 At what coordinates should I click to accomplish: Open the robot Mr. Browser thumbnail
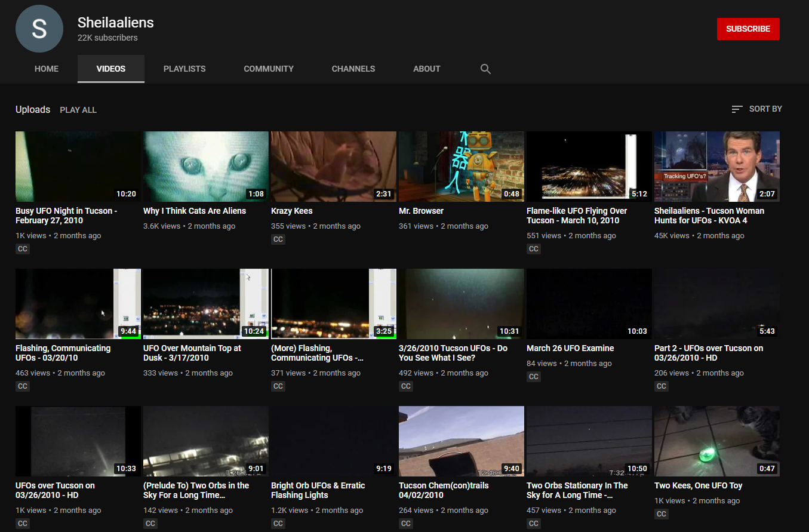pyautogui.click(x=462, y=167)
